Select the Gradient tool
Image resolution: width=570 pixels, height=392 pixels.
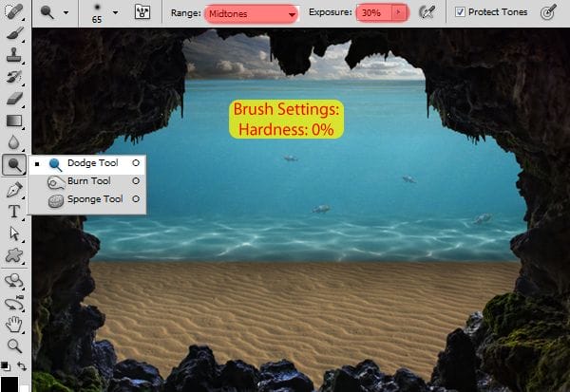14,121
